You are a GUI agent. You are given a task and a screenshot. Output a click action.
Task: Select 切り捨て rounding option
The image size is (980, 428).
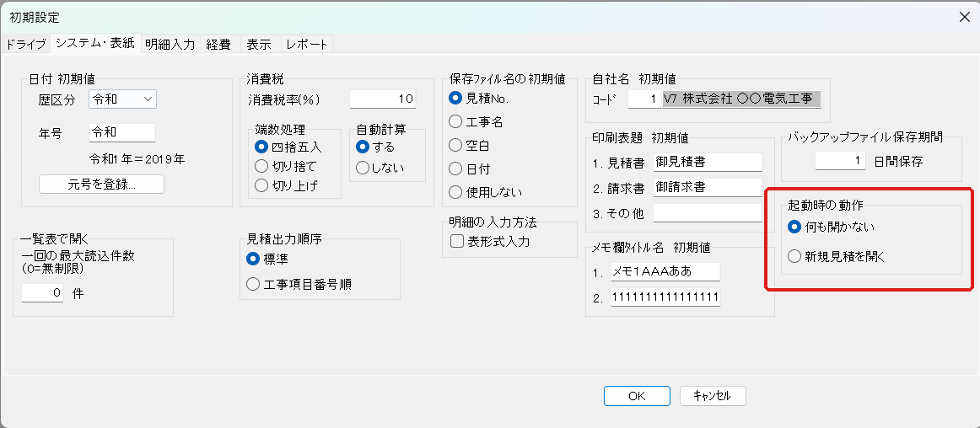pyautogui.click(x=286, y=166)
